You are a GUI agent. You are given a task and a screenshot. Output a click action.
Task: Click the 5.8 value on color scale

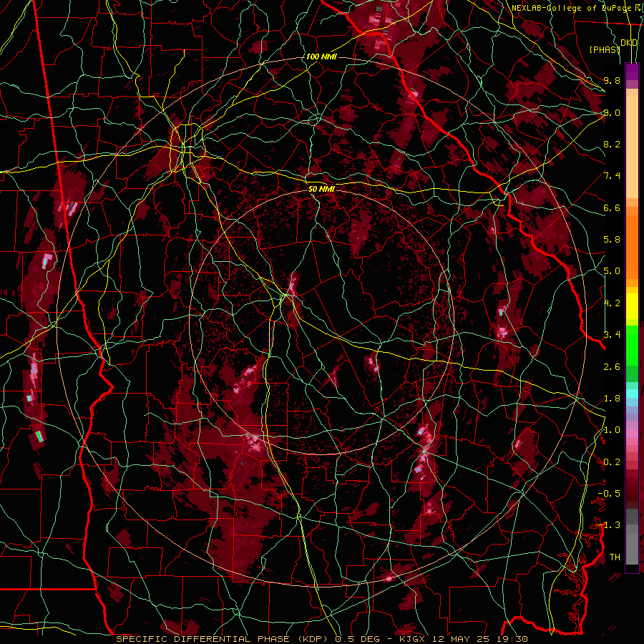(x=612, y=240)
